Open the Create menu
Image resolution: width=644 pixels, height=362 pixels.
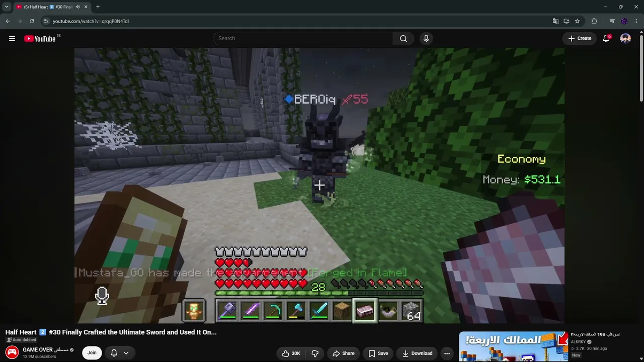pyautogui.click(x=580, y=39)
